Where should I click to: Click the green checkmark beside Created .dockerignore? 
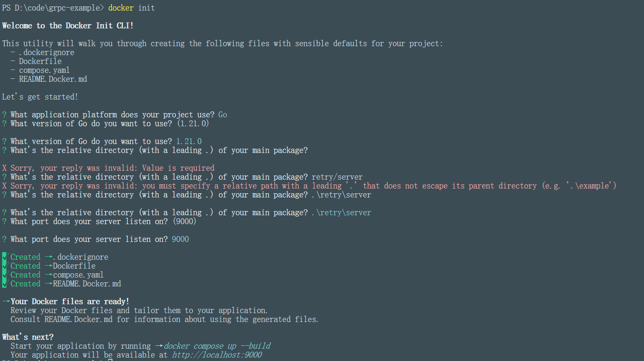pos(5,257)
